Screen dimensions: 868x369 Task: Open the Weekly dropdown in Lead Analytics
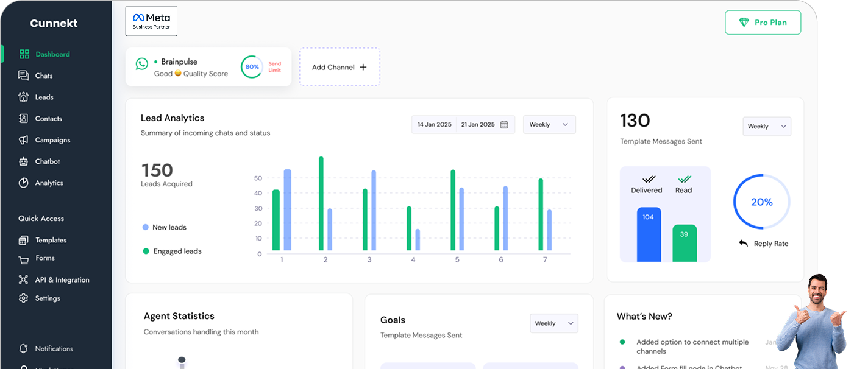pos(549,124)
